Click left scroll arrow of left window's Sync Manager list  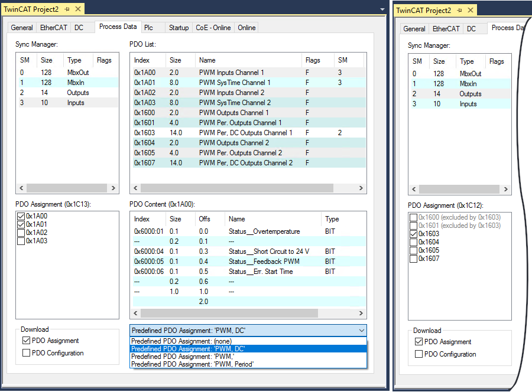pyautogui.click(x=21, y=188)
